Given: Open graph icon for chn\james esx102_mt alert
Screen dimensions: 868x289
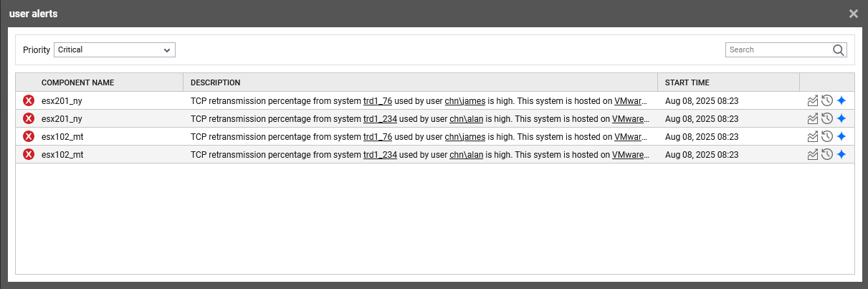Looking at the screenshot, I should [813, 136].
